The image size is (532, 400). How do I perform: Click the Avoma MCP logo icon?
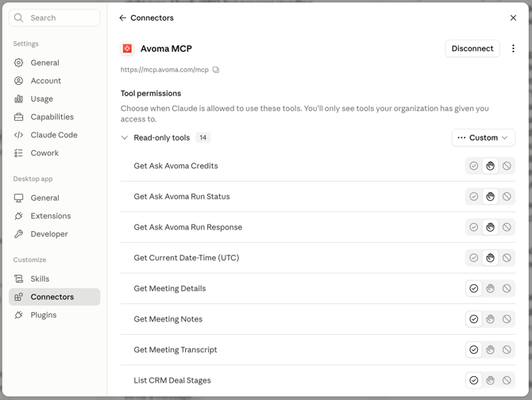tap(127, 48)
